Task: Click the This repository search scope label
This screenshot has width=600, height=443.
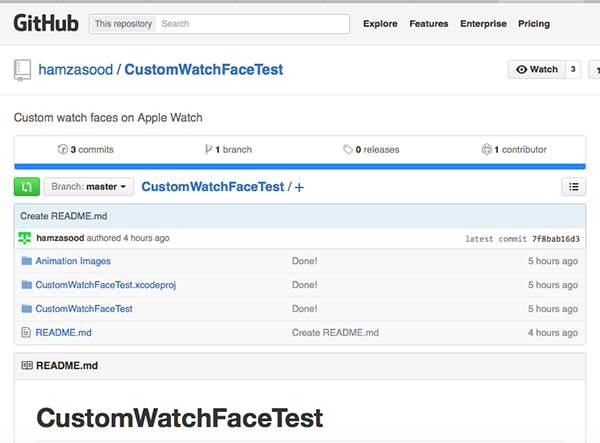Action: [x=123, y=24]
